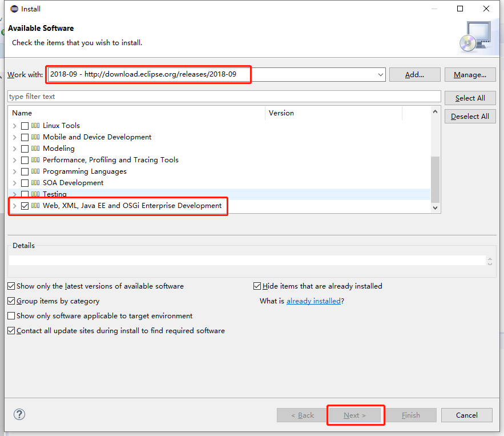Click the Cancel button
Screen dimensions: 504x436
tap(467, 415)
